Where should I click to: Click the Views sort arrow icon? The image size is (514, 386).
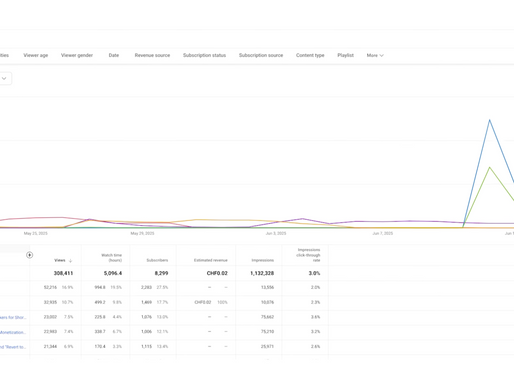(x=70, y=260)
